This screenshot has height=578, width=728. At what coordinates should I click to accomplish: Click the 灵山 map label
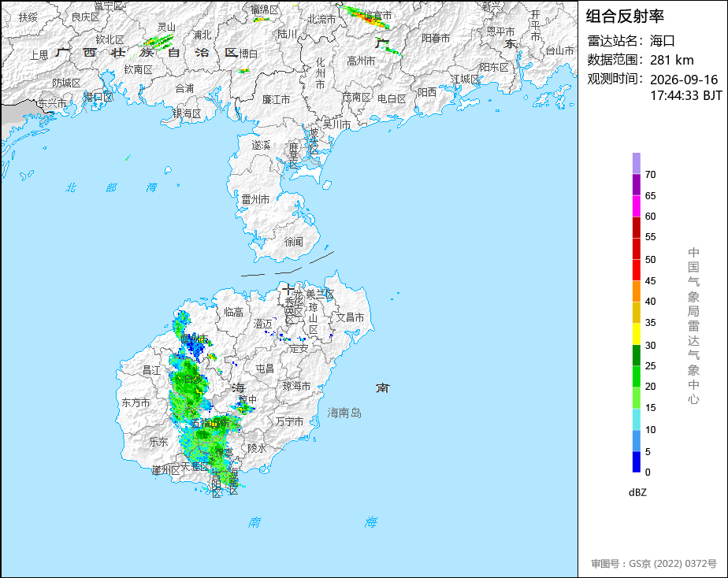tap(166, 27)
